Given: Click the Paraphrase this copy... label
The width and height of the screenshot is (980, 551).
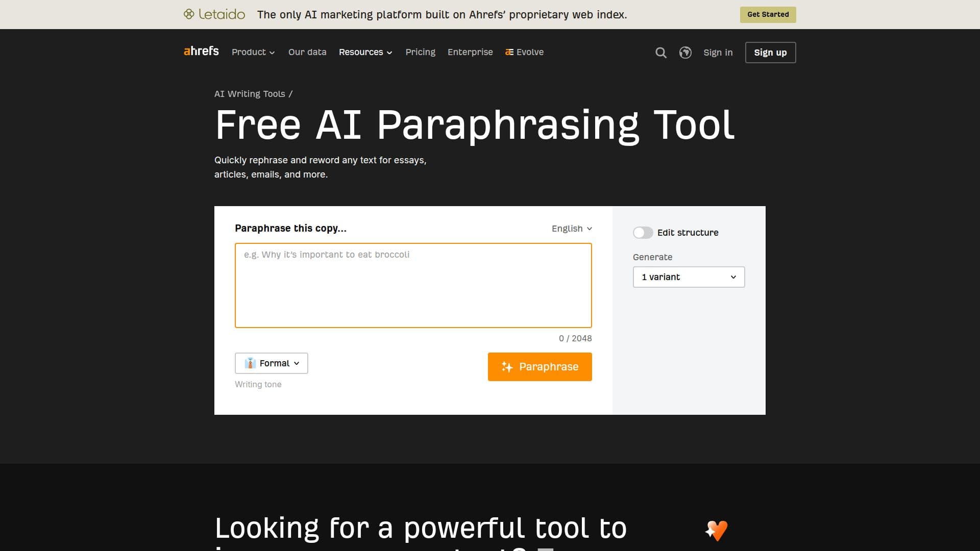Looking at the screenshot, I should coord(291,229).
